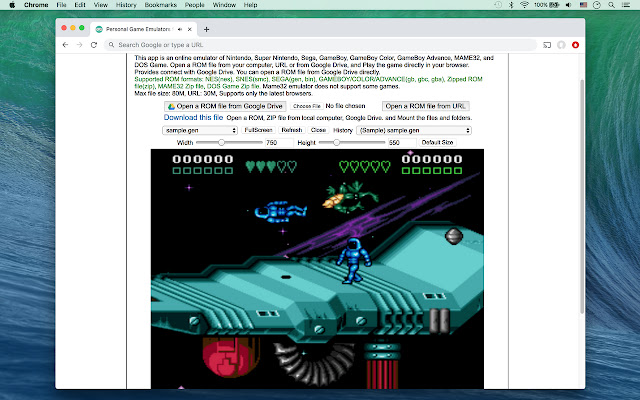Click the Height value field showing 550
The width and height of the screenshot is (640, 400).
point(402,142)
